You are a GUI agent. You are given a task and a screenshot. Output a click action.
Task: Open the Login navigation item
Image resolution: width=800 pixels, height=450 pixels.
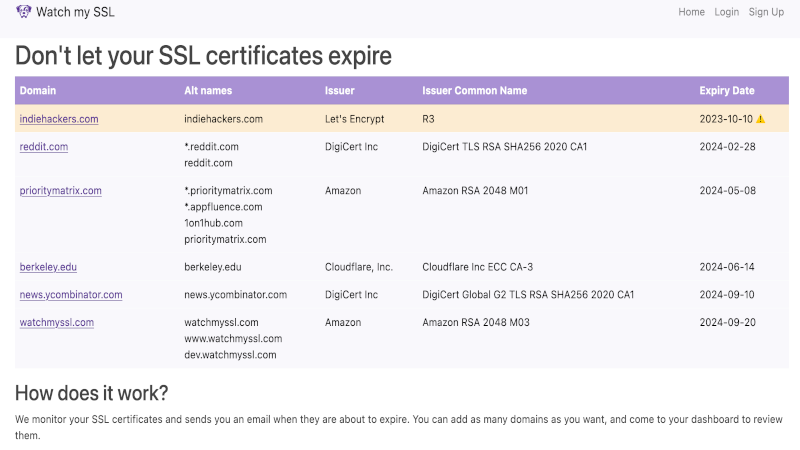click(x=727, y=12)
